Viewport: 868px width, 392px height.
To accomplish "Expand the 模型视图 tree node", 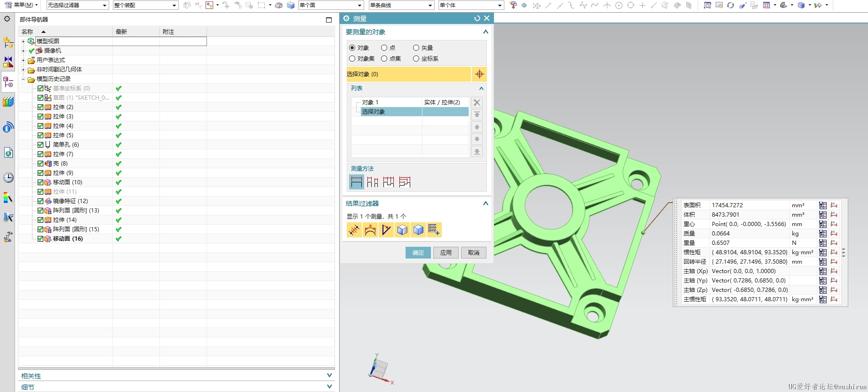I will click(x=23, y=41).
